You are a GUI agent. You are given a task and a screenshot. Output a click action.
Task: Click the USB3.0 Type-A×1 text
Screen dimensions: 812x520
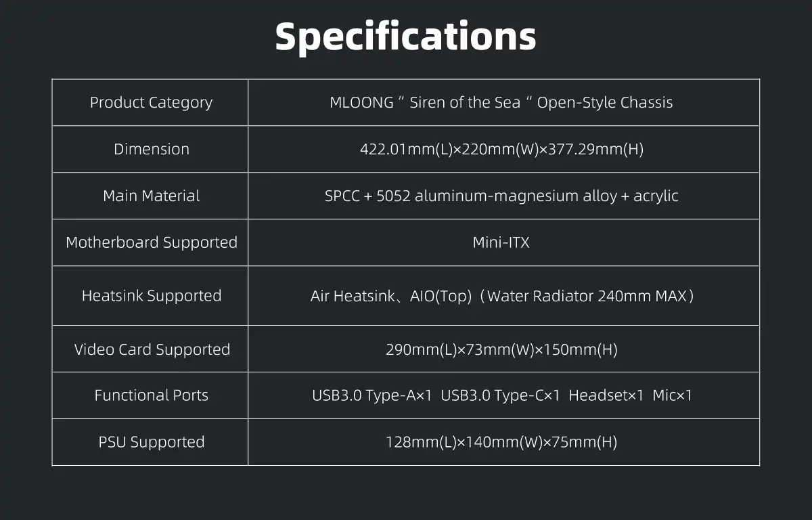click(x=371, y=395)
